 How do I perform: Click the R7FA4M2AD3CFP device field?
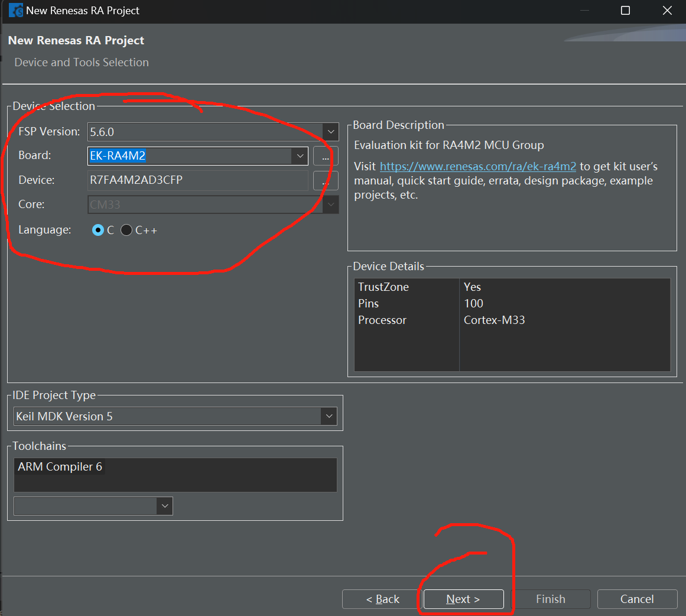pos(198,180)
